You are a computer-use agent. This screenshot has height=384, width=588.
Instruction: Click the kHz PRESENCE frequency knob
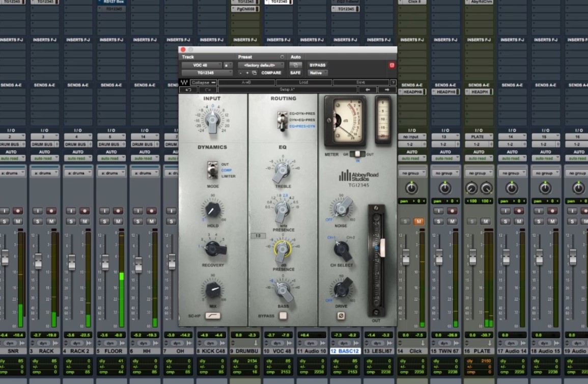coord(283,210)
